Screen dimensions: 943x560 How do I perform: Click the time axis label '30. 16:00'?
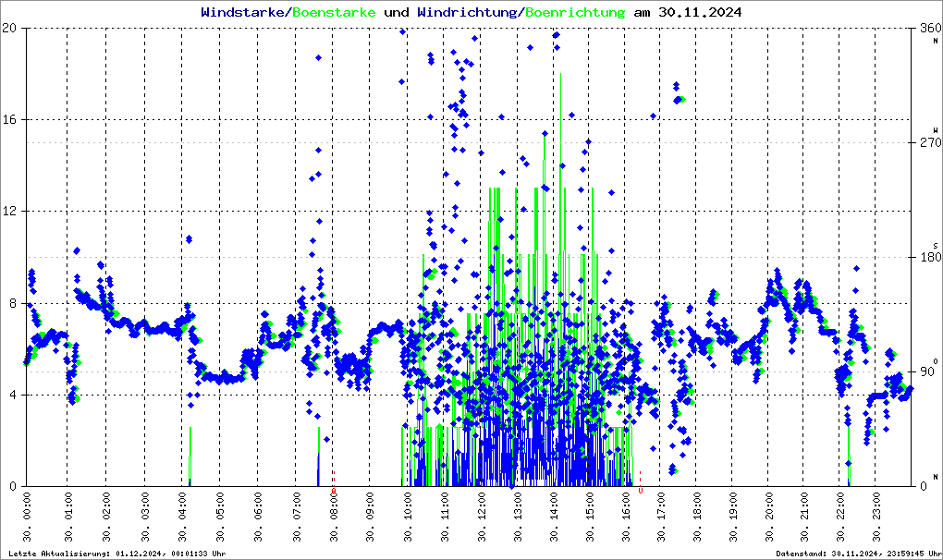[626, 517]
